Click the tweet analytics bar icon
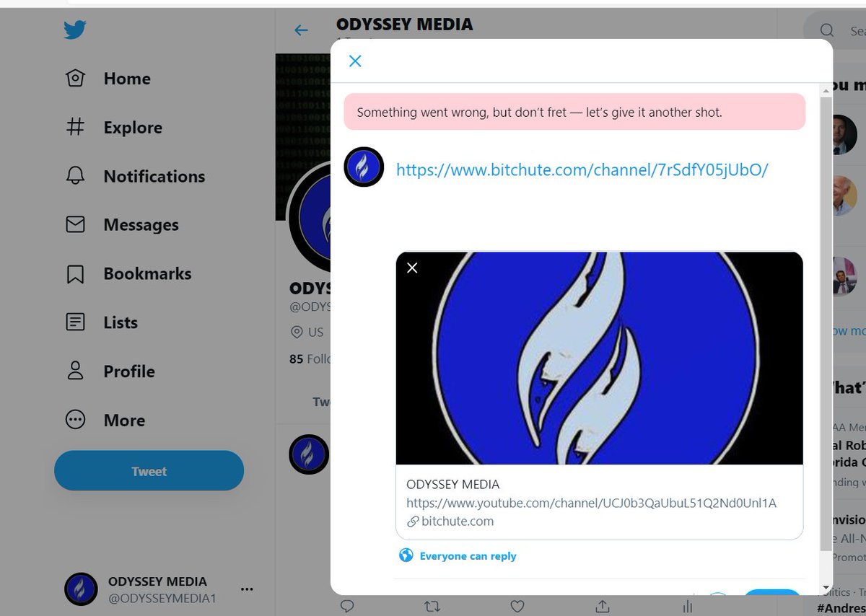The image size is (866, 616). pos(688,606)
